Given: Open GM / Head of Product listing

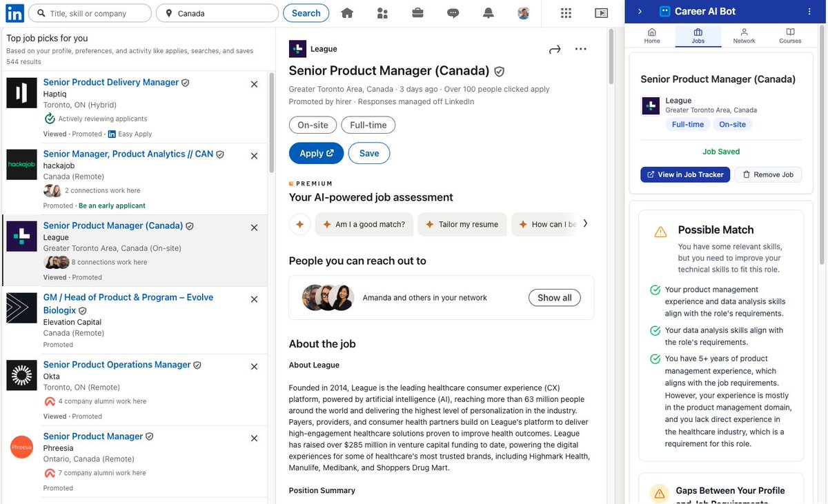Looking at the screenshot, I should point(128,303).
